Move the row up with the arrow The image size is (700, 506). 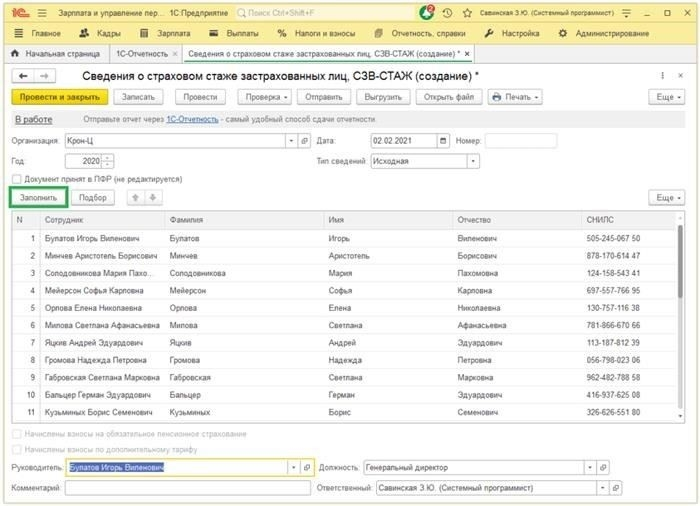coord(136,197)
